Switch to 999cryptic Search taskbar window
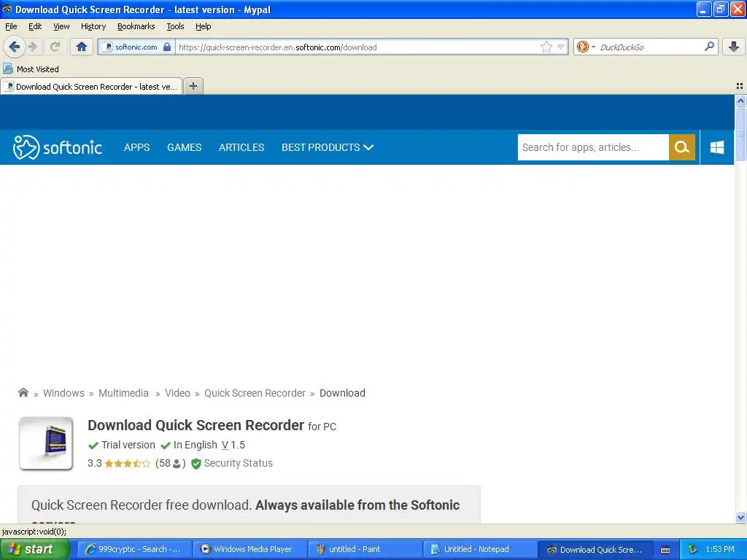 [135, 549]
